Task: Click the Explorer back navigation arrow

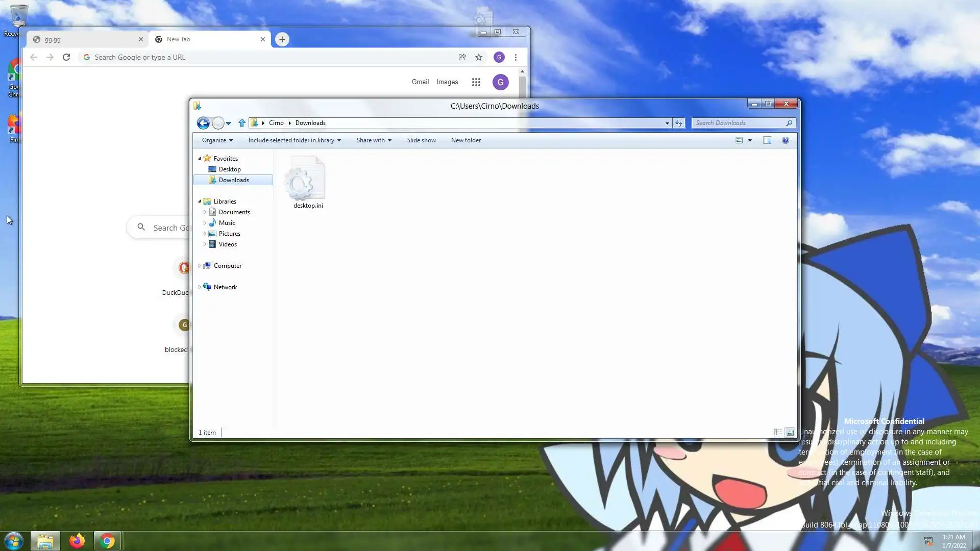Action: [203, 123]
